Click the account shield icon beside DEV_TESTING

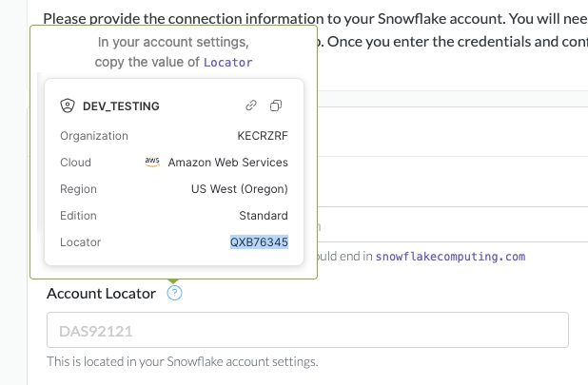pyautogui.click(x=67, y=106)
